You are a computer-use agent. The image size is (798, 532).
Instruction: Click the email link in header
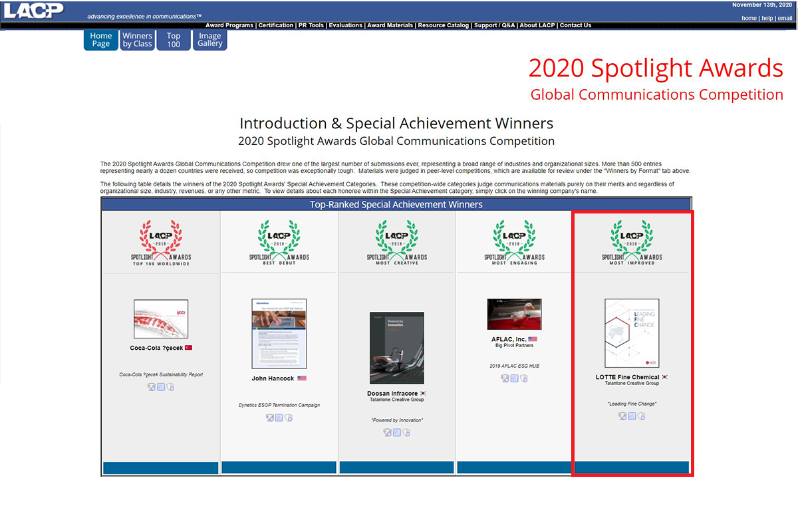coord(785,18)
